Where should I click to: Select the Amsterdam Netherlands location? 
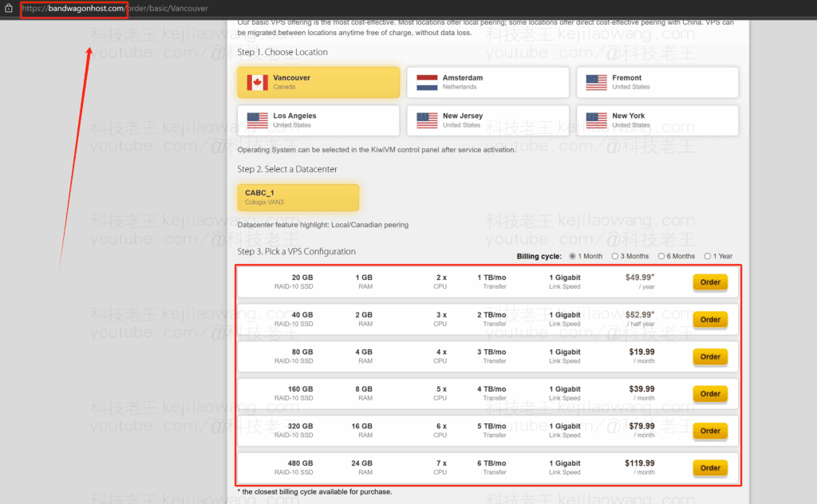click(x=487, y=82)
